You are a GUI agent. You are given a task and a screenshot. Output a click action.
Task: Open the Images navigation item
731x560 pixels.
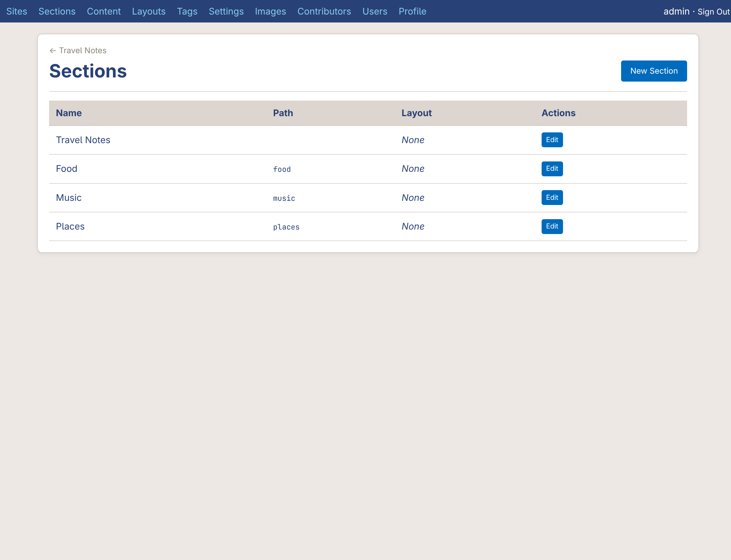pos(270,11)
